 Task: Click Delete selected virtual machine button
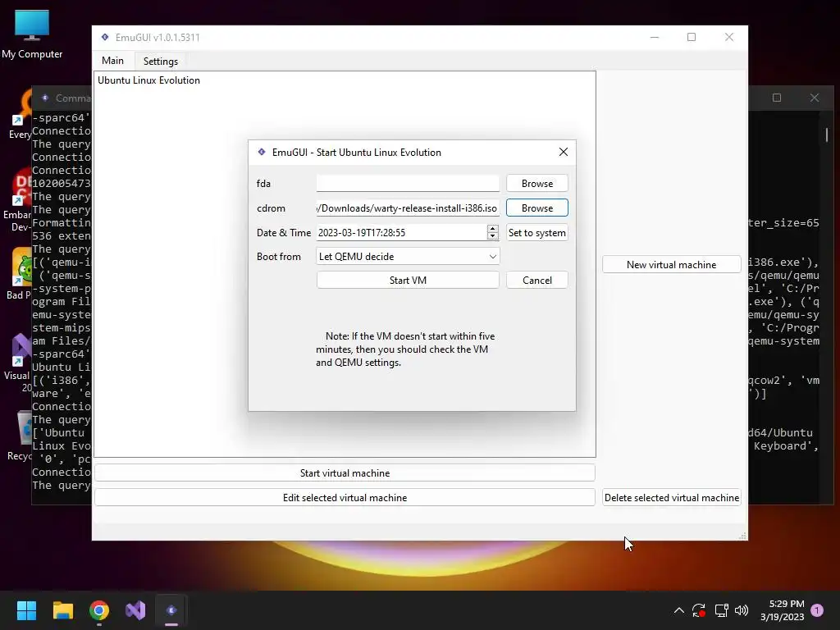tap(671, 498)
